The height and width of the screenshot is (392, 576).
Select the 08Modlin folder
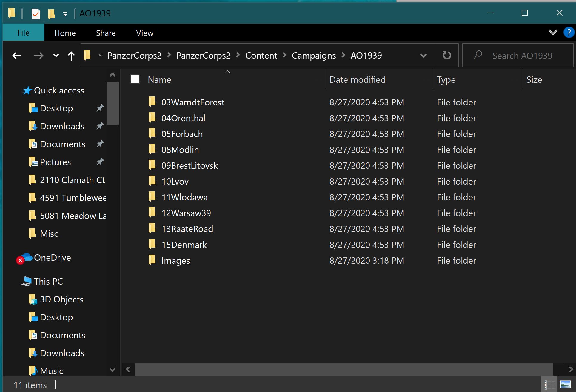180,150
